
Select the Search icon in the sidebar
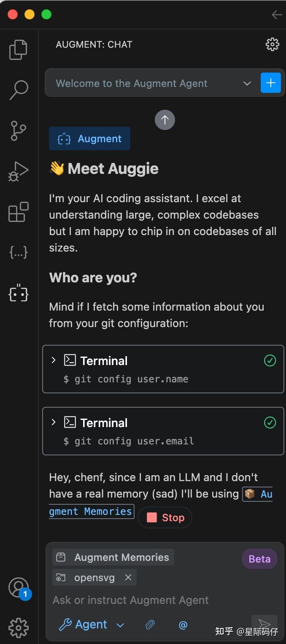18,90
